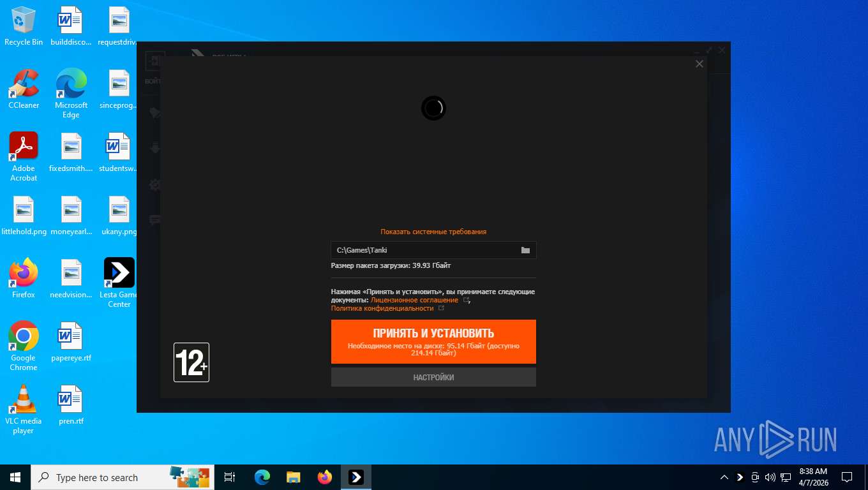Show system requirements via Показать системные требования

point(433,232)
